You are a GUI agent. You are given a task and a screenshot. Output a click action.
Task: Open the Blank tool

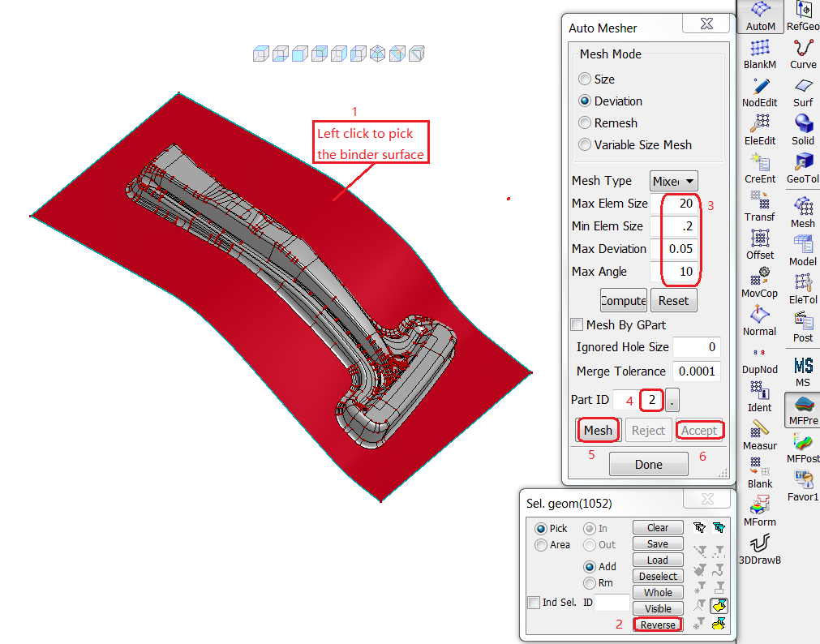760,474
